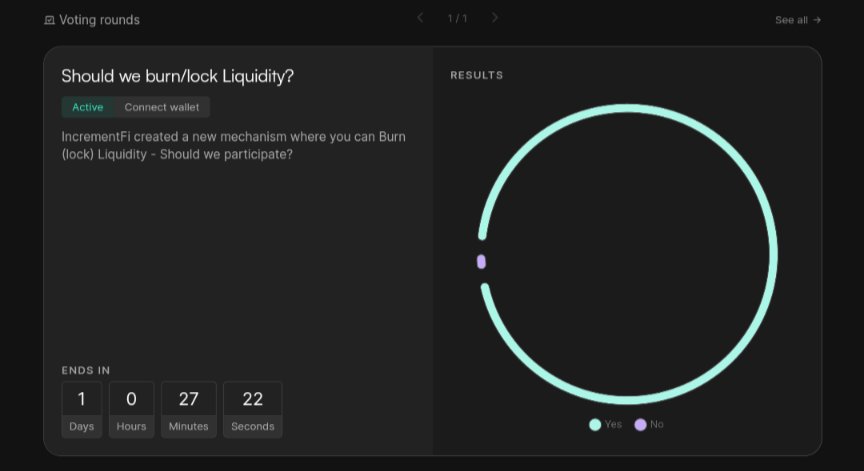Click the Voting rounds heading text

tap(100, 20)
